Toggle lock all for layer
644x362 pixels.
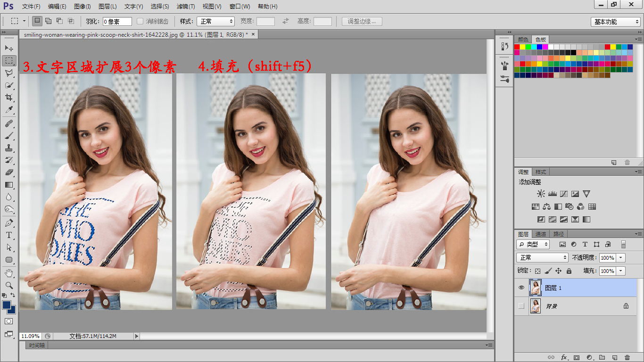pyautogui.click(x=569, y=271)
